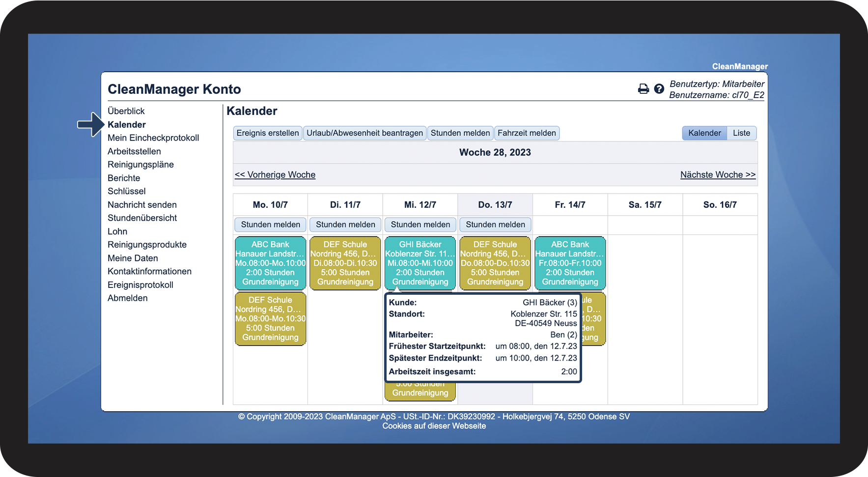This screenshot has height=477, width=868.
Task: Open GHI Bäcker event on Wednesday
Action: [420, 263]
